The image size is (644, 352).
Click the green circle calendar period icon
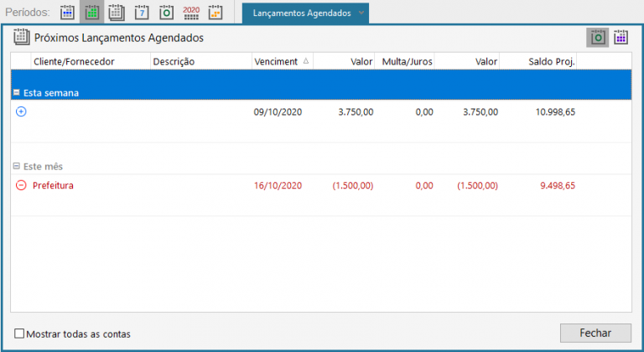click(x=166, y=13)
